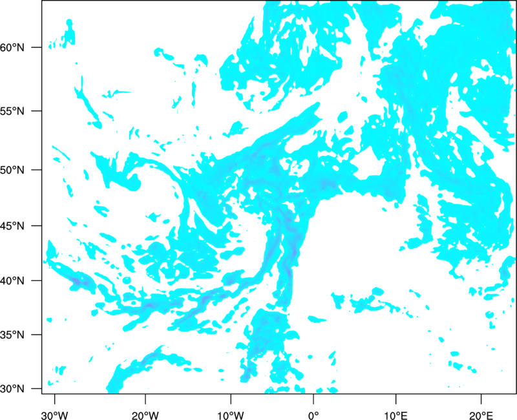The height and width of the screenshot is (420, 517).
Task: Click the 10°W longitude label
Action: pyautogui.click(x=231, y=415)
